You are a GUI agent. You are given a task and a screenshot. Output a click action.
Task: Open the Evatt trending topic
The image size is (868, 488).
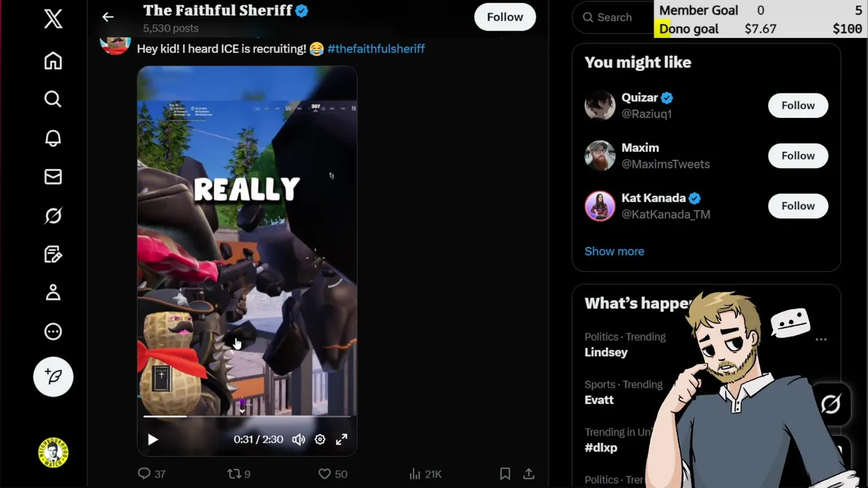pyautogui.click(x=599, y=400)
